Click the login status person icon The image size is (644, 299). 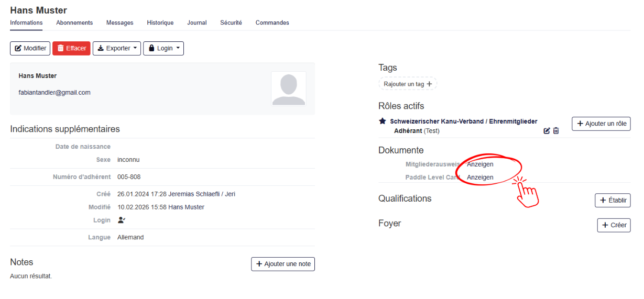pyautogui.click(x=122, y=220)
